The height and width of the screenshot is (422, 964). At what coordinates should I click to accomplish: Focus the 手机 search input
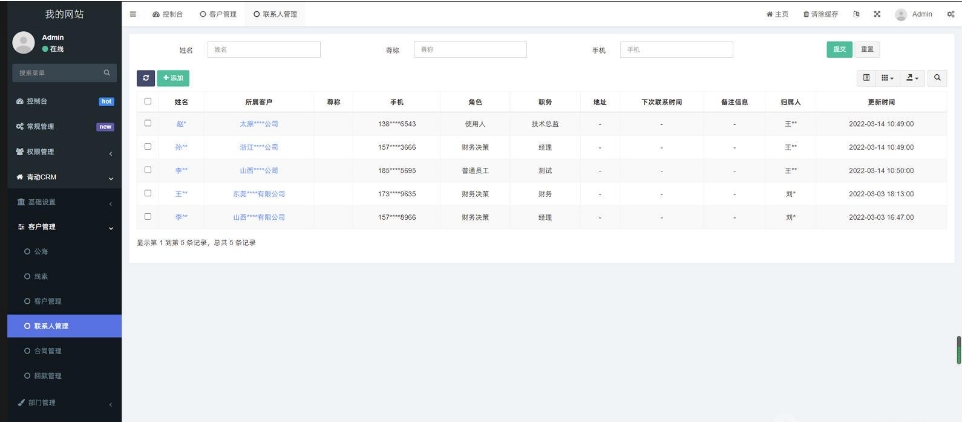[x=676, y=50]
